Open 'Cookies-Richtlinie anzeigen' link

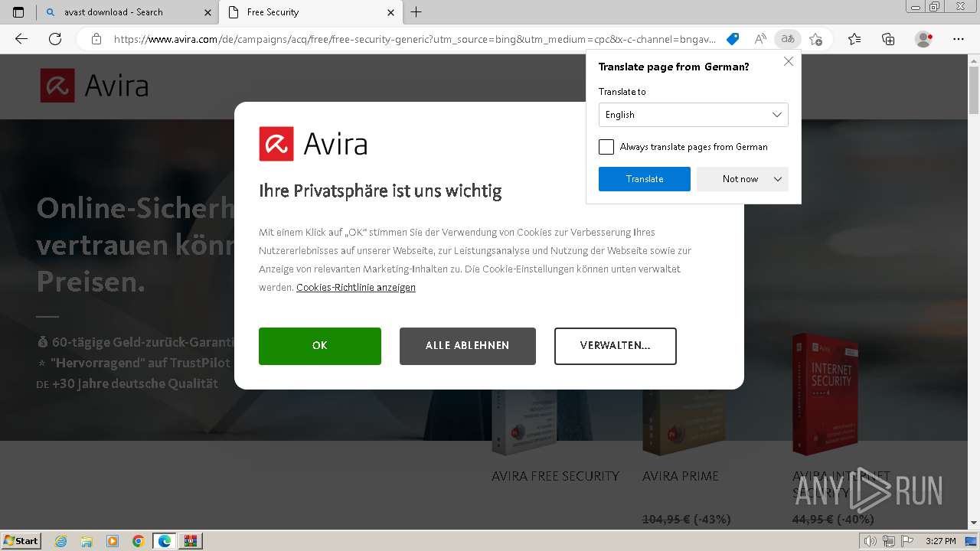356,288
